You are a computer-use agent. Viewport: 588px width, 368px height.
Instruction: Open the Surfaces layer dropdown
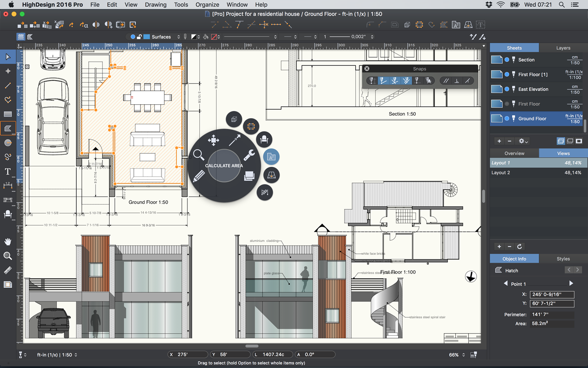(x=178, y=37)
